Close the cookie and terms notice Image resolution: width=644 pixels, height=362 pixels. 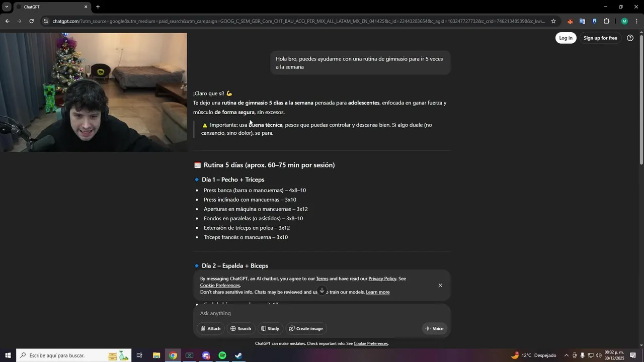coord(440,285)
